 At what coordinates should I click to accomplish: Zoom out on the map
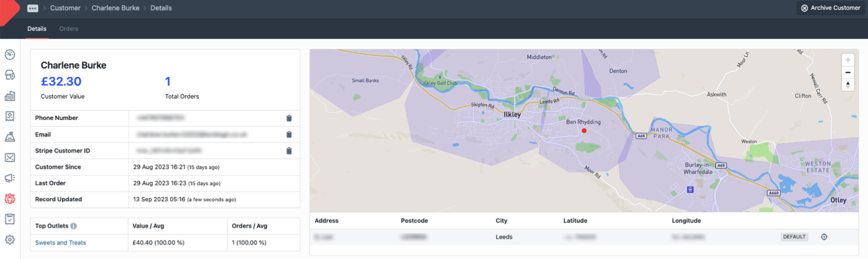(848, 72)
